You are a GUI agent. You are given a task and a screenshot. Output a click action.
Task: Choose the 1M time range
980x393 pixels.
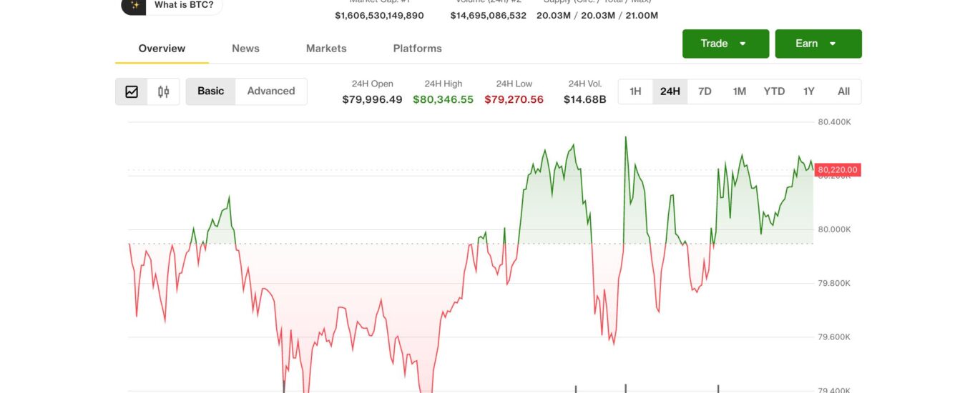[740, 91]
